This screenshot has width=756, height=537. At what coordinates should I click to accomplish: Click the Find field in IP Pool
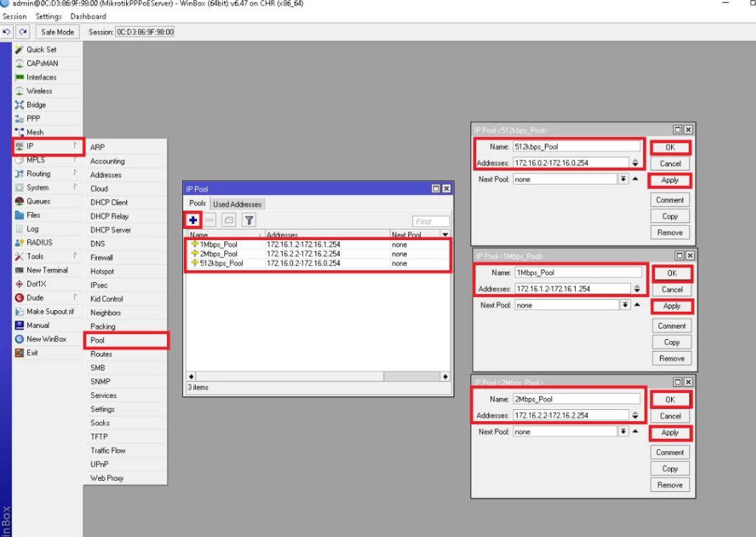pos(430,222)
